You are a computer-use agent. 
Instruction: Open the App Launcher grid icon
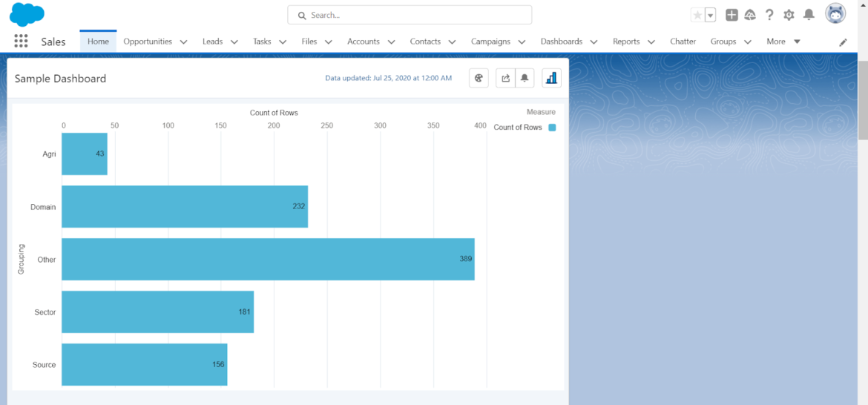click(21, 42)
